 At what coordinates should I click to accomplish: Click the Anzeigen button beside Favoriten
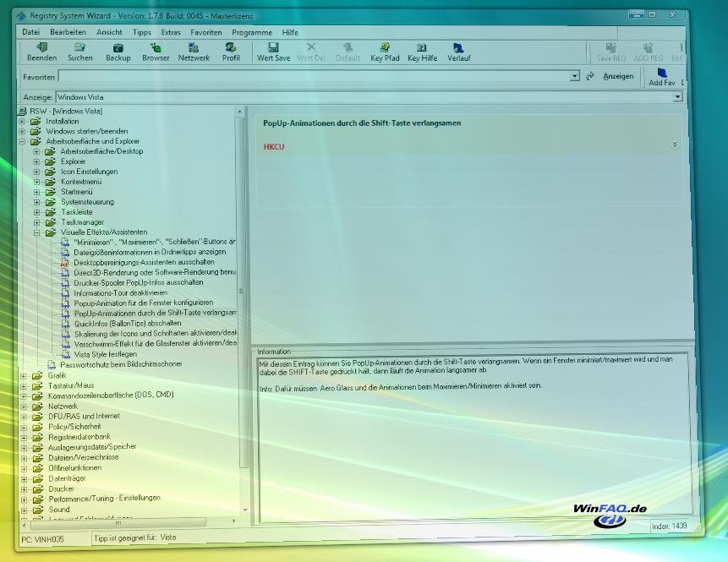pos(618,76)
